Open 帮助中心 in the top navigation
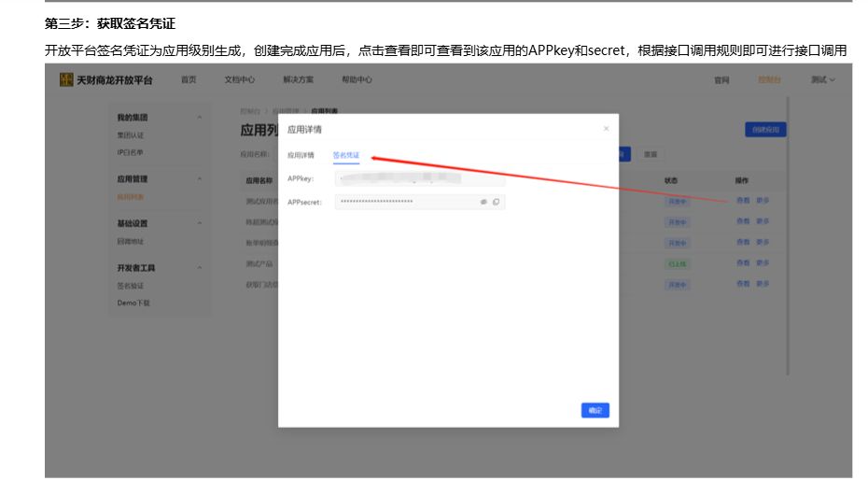Image resolution: width=868 pixels, height=495 pixels. pos(357,79)
